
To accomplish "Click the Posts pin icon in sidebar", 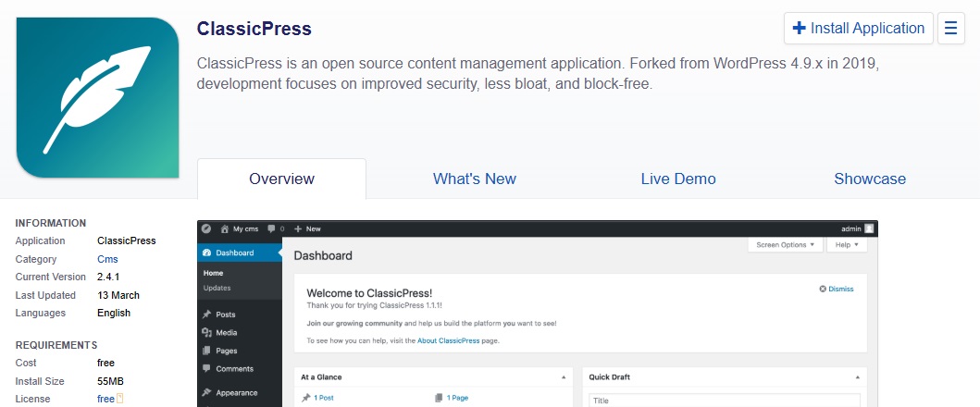I will click(206, 314).
